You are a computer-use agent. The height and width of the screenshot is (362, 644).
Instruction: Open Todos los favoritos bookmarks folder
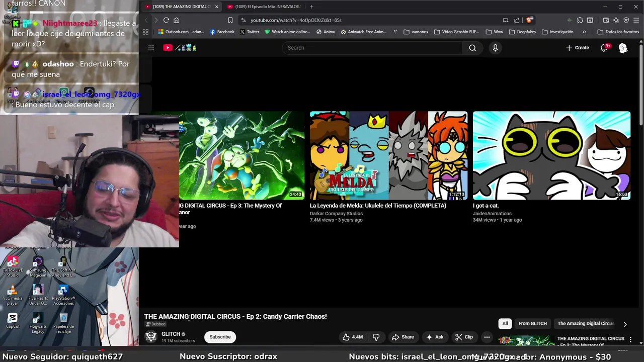pyautogui.click(x=618, y=32)
